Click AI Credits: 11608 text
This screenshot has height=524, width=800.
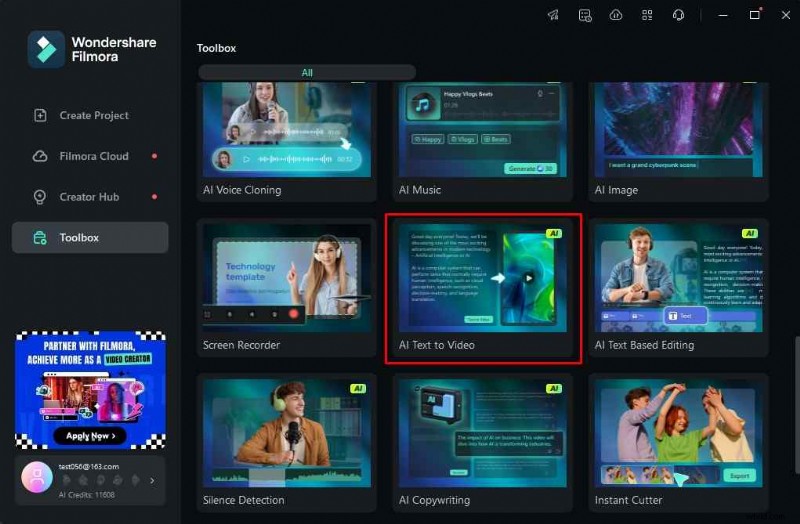pos(87,494)
